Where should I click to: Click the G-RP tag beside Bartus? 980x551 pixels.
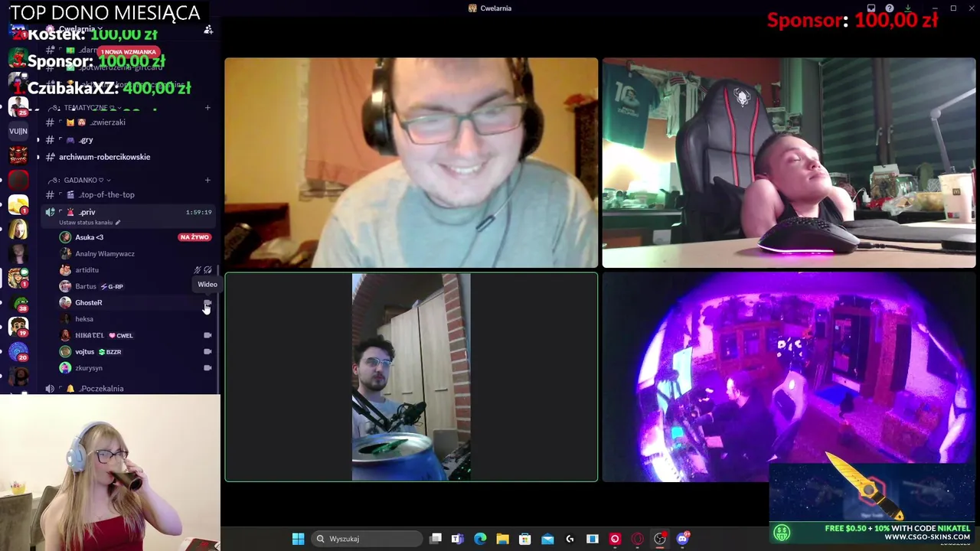pyautogui.click(x=112, y=287)
